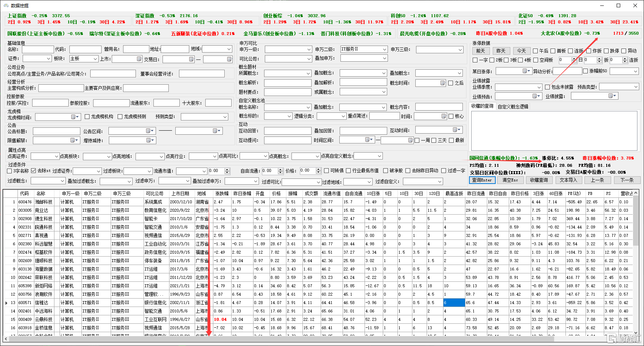Viewport: 644px width, 346px height.
Task: Click the 收藏查询 button
Action: (539, 180)
